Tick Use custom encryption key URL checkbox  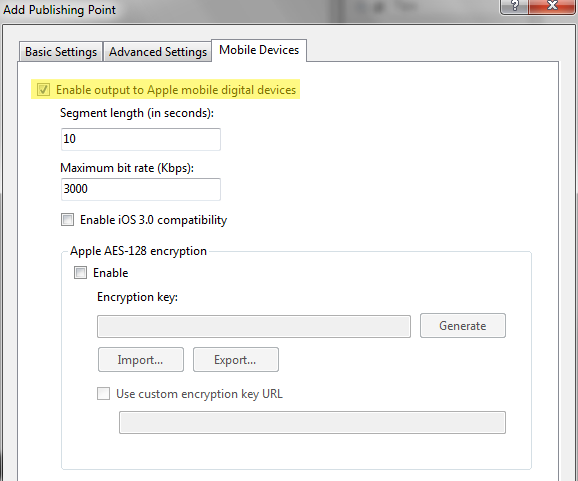point(103,394)
